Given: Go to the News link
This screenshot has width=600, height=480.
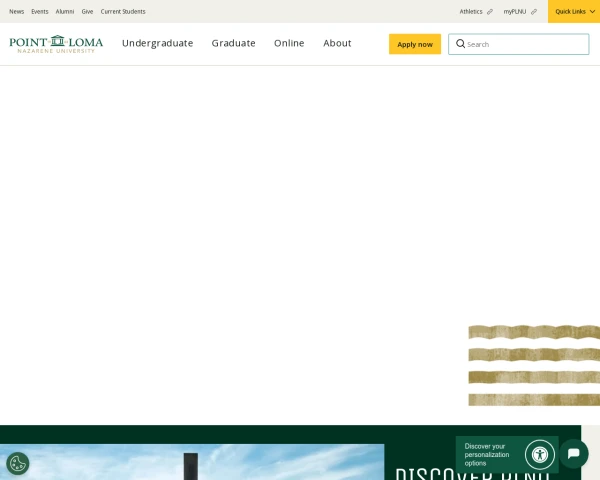Looking at the screenshot, I should (x=16, y=12).
